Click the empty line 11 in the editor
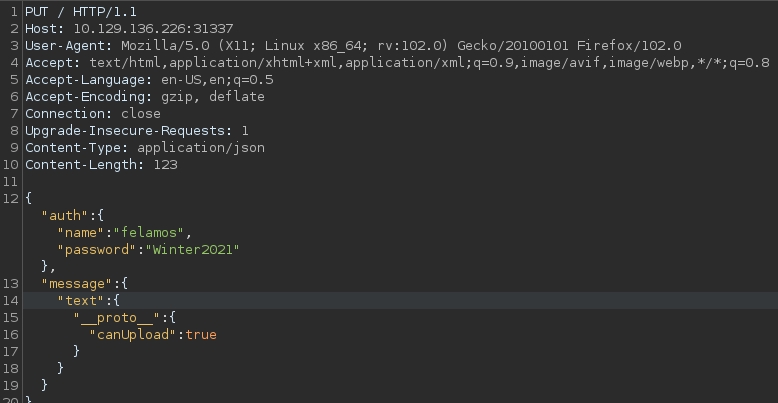 click(200, 182)
